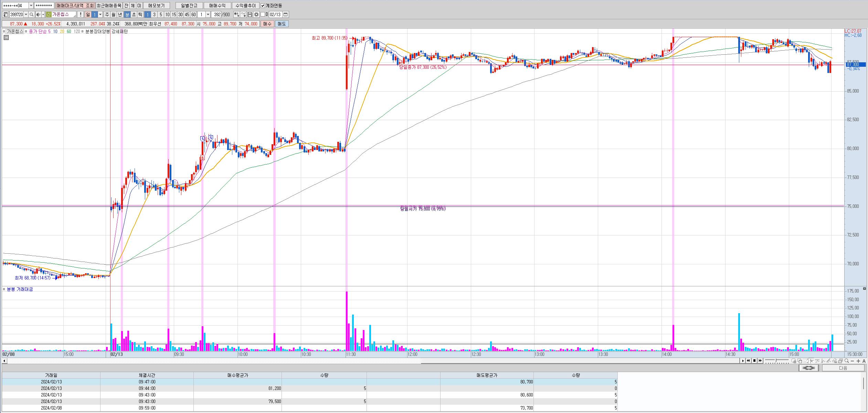Click the stock search magnifier icon
This screenshot has width=868, height=413.
[31, 14]
